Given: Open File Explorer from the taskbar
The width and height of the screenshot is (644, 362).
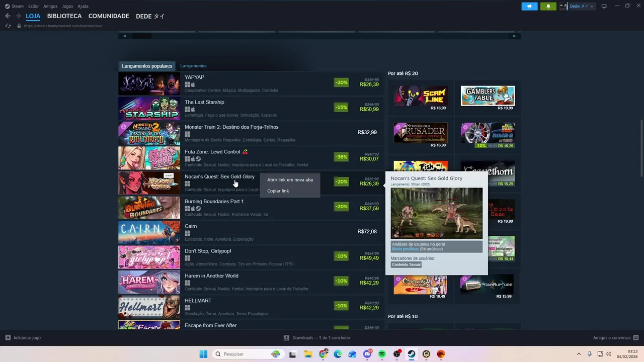Looking at the screenshot, I should point(308,354).
